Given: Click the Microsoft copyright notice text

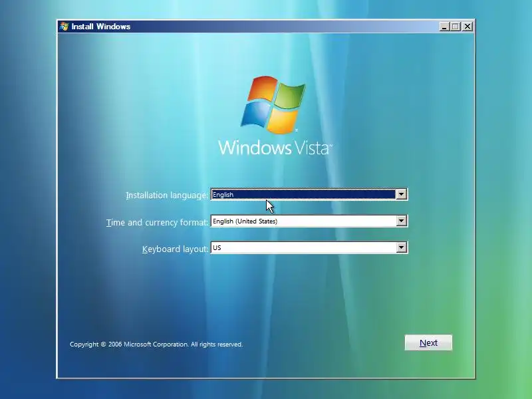Looking at the screenshot, I should pos(156,344).
